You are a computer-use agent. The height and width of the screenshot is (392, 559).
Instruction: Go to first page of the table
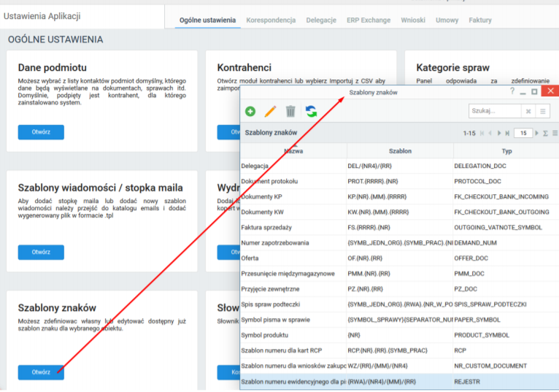coord(482,133)
